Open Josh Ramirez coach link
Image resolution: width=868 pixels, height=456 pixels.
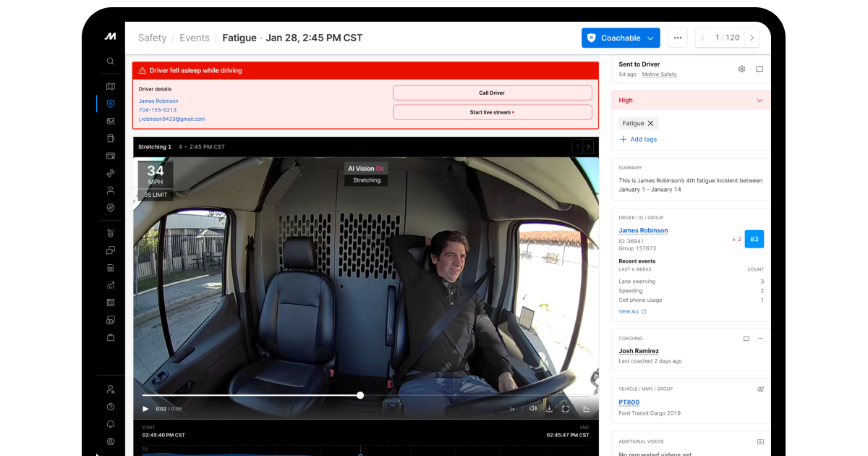click(x=639, y=352)
